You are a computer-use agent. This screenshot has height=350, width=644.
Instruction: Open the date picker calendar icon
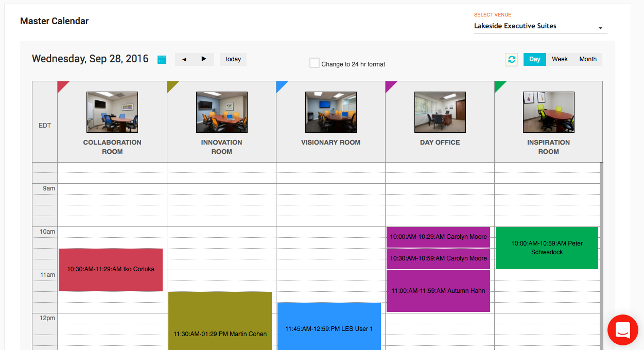[x=162, y=59]
